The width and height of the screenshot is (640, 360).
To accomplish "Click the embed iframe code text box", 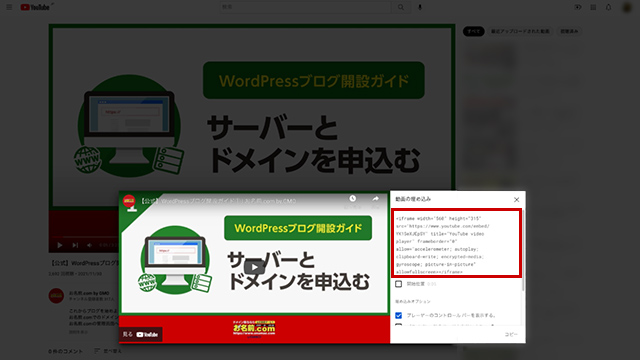I will tap(456, 243).
